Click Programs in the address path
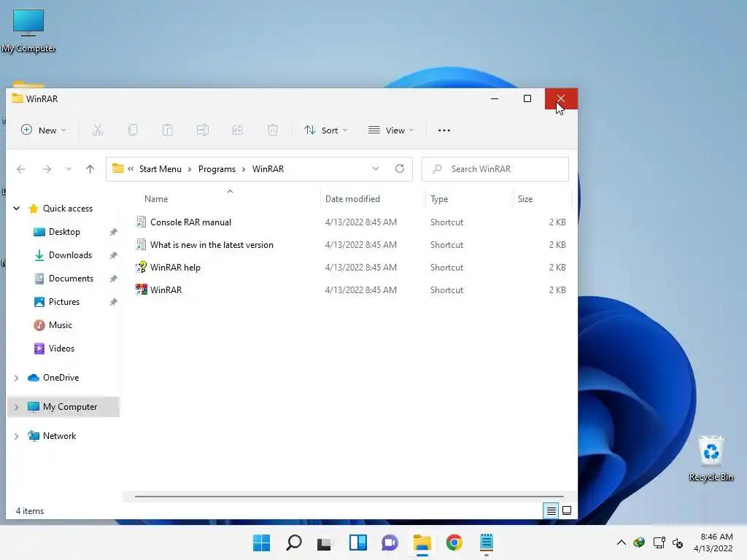The width and height of the screenshot is (747, 560). (x=217, y=169)
